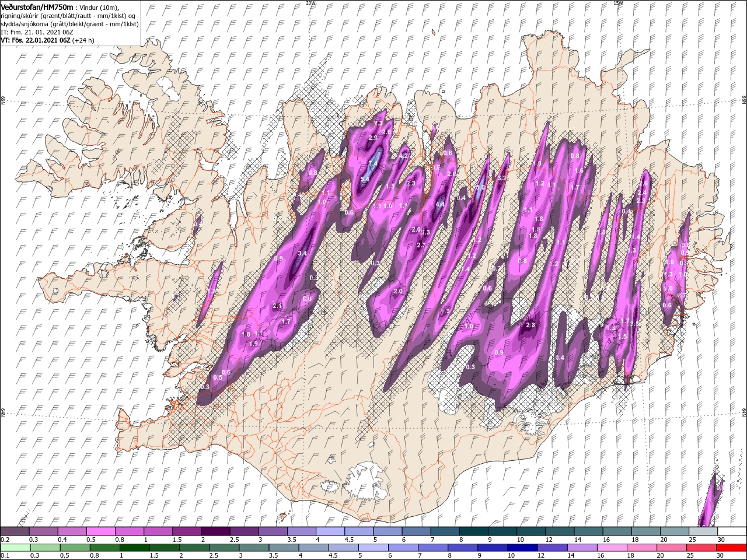Viewport: 747px width, 560px height.
Task: Click the 0.4 label in snow scale
Action: point(63,540)
